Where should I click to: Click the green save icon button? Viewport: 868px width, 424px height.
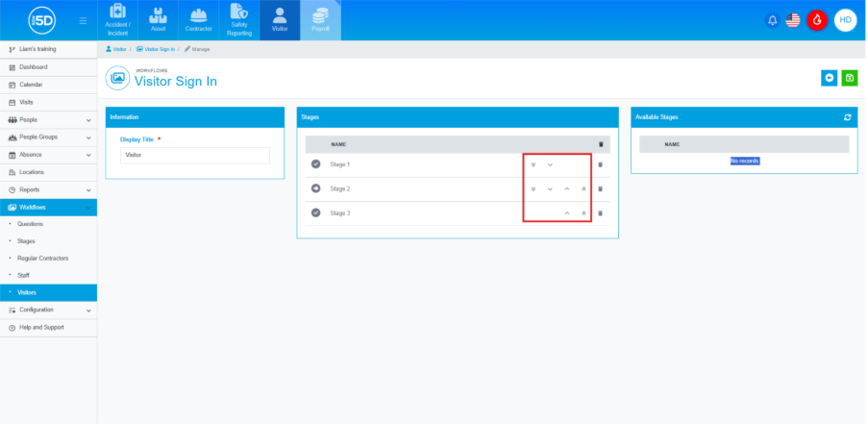pos(849,78)
